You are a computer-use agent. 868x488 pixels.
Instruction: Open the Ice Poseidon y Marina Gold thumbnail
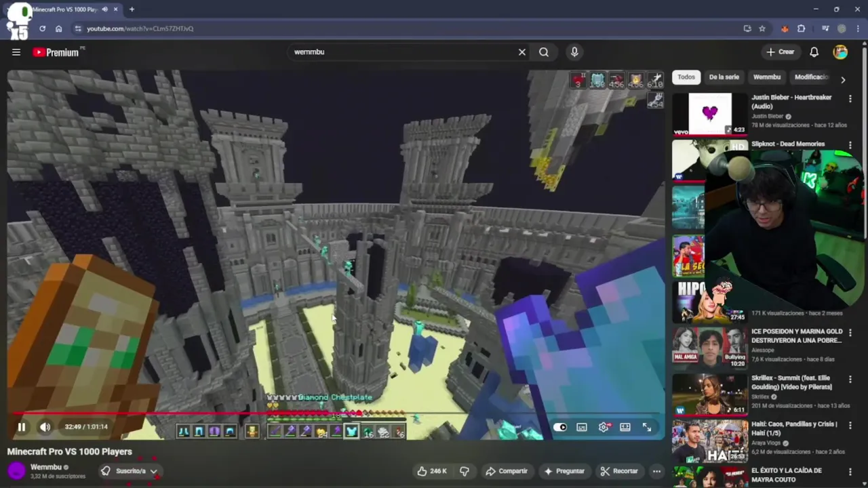tap(709, 348)
